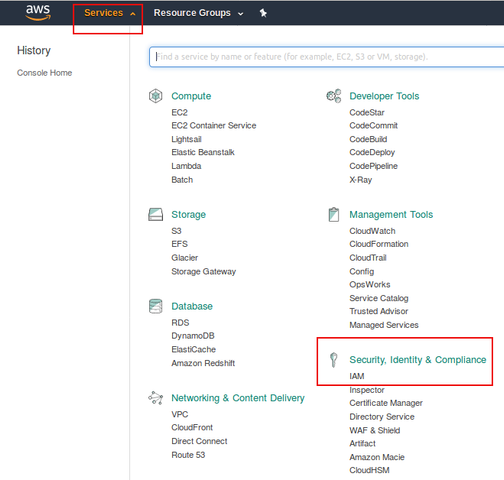Click the Compute category hexagon icon
Screen dimensions: 504x480
[155, 96]
